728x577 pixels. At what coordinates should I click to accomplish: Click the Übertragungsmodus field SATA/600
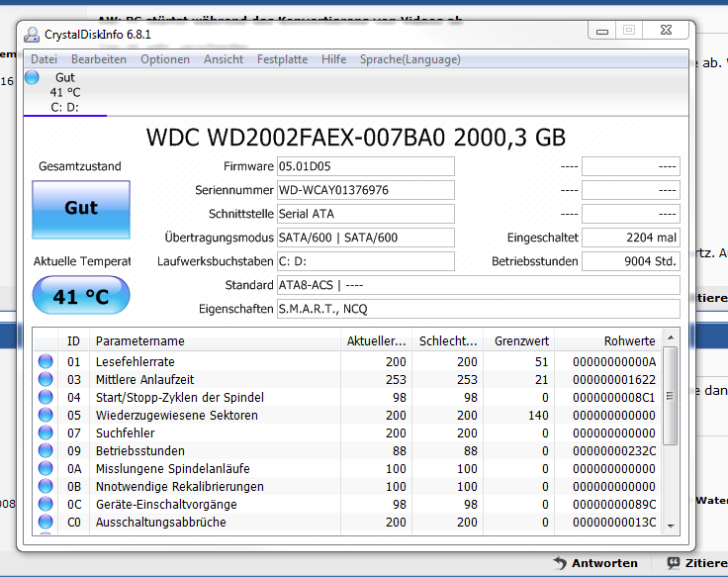tap(366, 238)
